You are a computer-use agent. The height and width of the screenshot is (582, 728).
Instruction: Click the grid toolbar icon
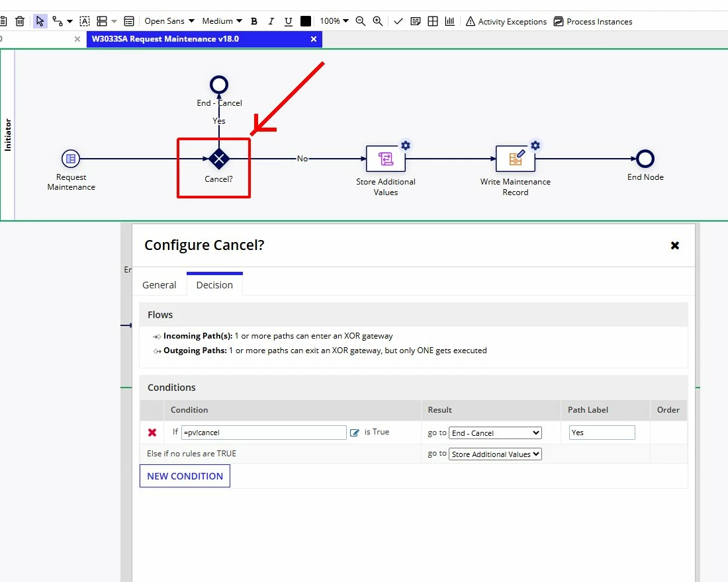point(433,21)
